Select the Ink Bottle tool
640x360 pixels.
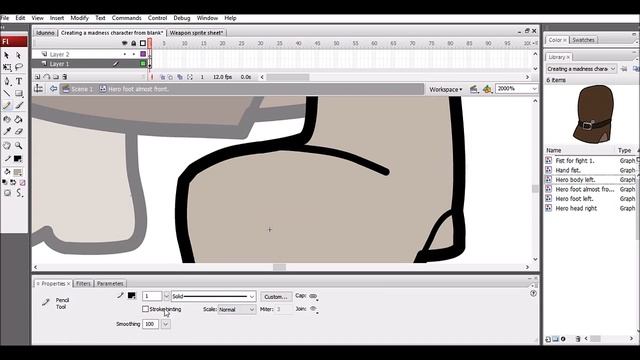coord(7,120)
